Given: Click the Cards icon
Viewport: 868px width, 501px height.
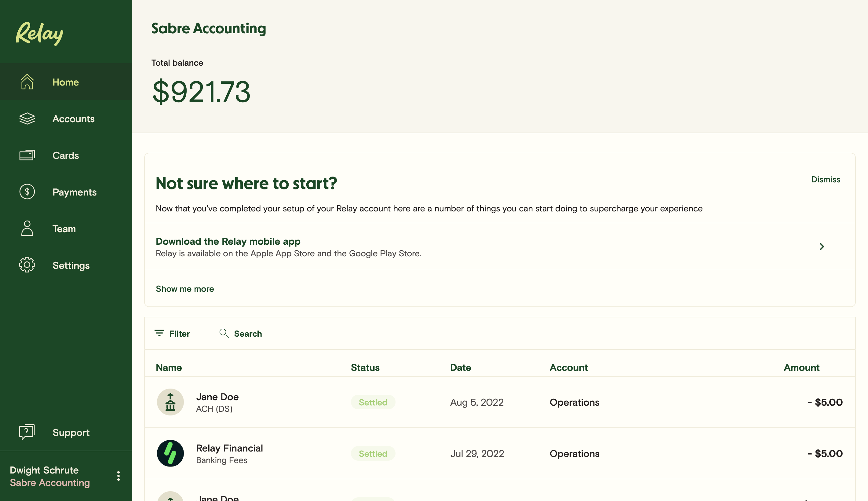Looking at the screenshot, I should (27, 155).
